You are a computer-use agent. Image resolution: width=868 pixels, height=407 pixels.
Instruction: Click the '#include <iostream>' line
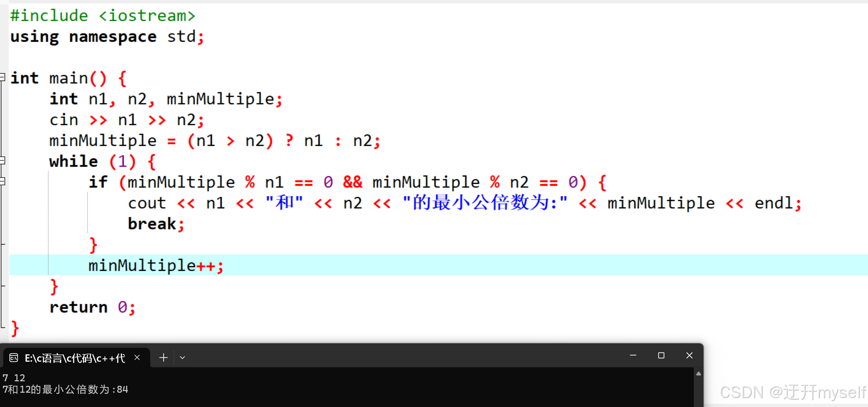coord(103,16)
